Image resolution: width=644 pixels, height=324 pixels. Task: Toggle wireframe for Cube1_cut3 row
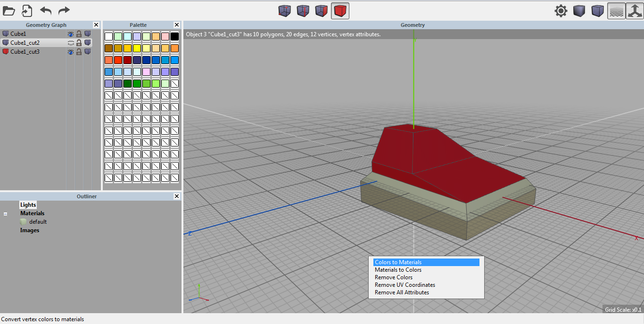pos(88,52)
